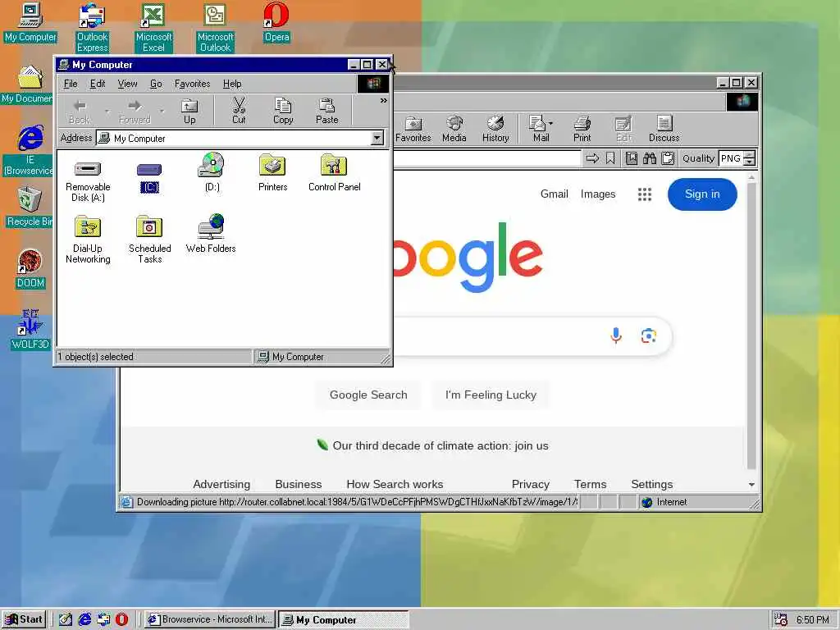Viewport: 840px width, 630px height.
Task: Click the Discuss button in browser toolbar
Action: click(664, 129)
